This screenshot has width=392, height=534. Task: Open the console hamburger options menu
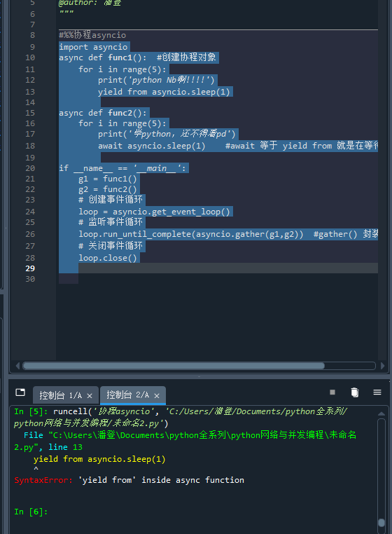(x=377, y=392)
